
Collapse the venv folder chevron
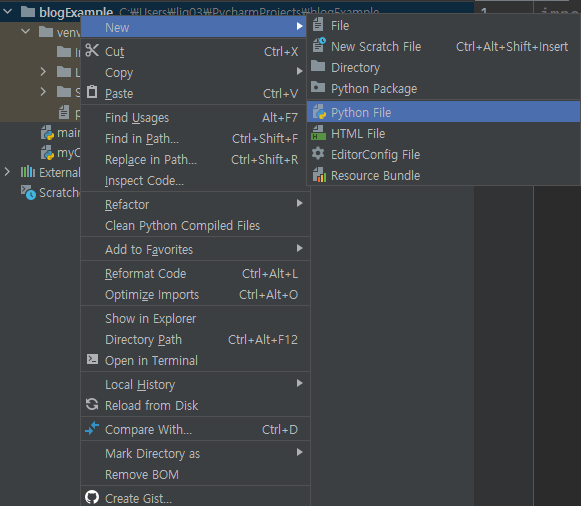click(x=26, y=31)
